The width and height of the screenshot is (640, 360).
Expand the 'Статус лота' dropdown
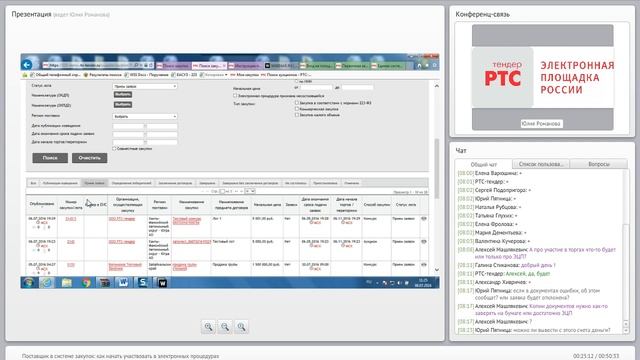point(145,87)
